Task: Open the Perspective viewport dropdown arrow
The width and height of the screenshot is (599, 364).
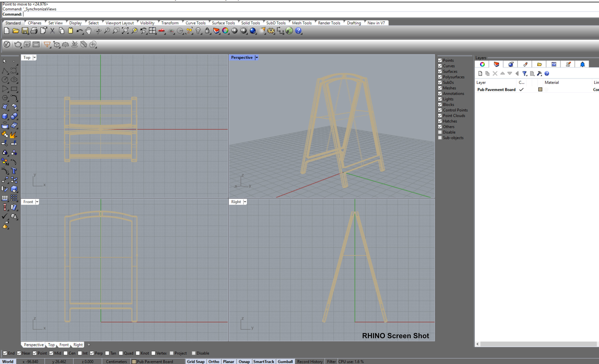Action: coord(256,58)
